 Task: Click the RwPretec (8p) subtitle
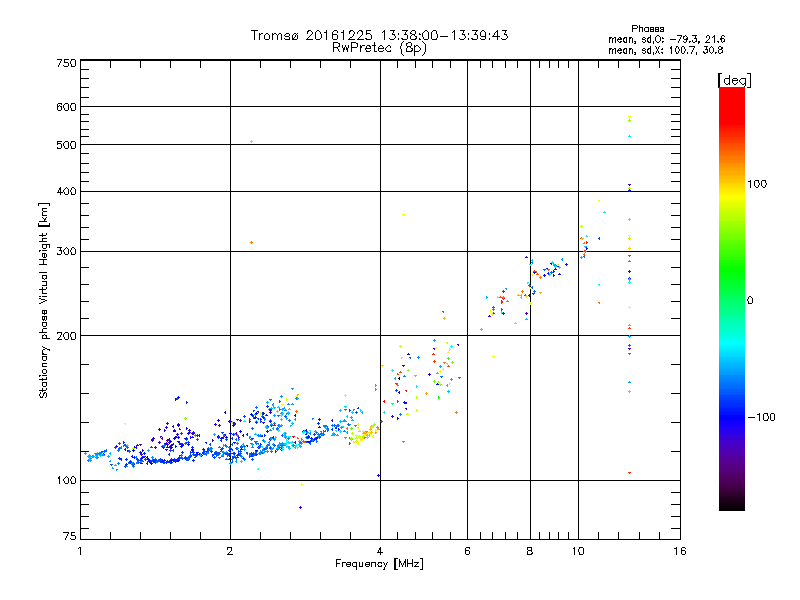pos(379,47)
